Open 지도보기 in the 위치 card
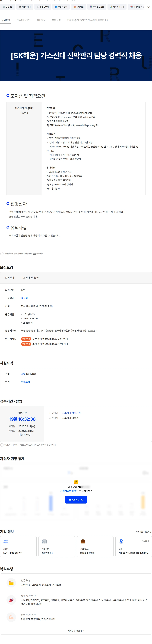Viewport: 152px width, 644px height. click(x=145, y=541)
